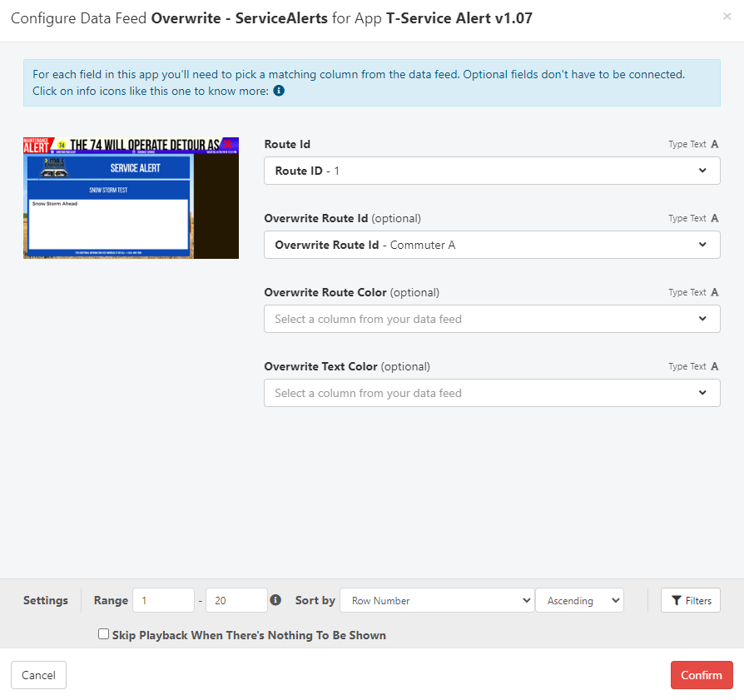Click the 'Sort by' label
744x700 pixels.
(x=315, y=600)
